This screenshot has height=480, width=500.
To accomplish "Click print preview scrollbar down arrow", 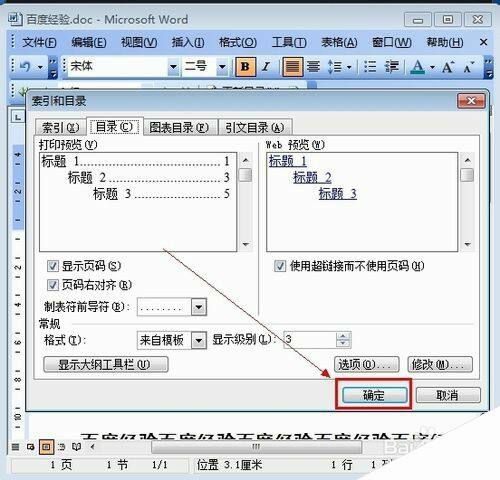I will [246, 244].
